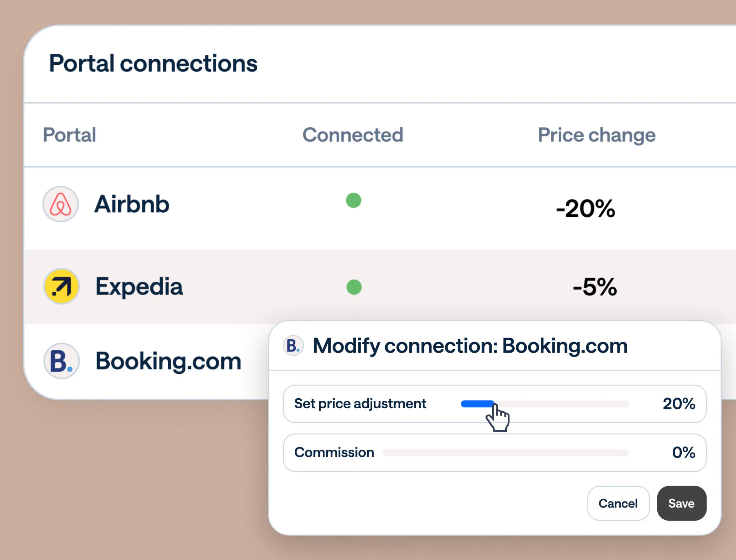This screenshot has width=736, height=560.
Task: Click the Cancel button
Action: pos(618,503)
